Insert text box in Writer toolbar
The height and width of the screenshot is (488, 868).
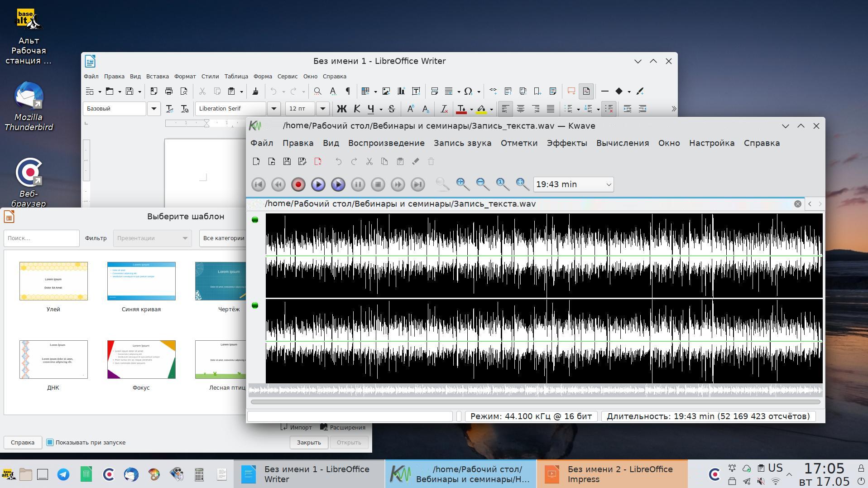pos(416,91)
